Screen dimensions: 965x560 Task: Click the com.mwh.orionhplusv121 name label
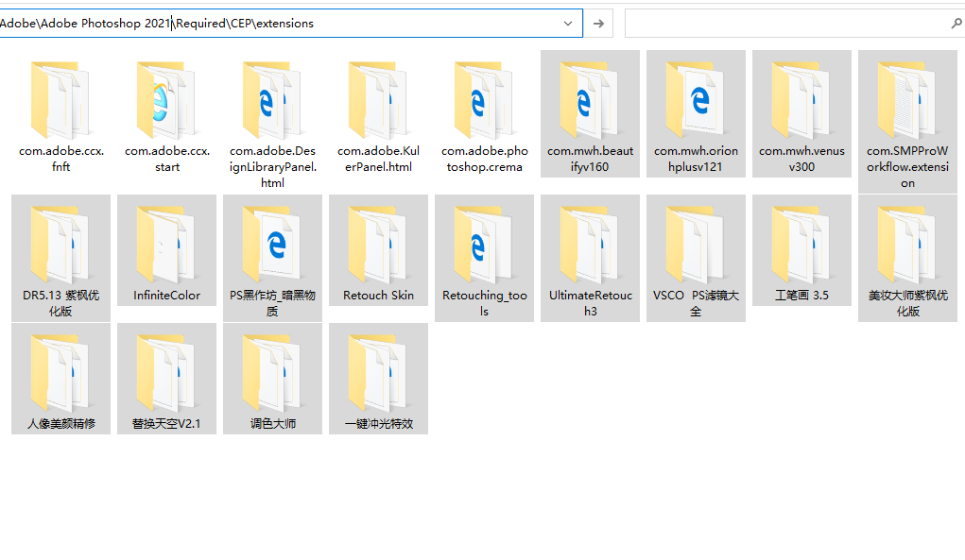pyautogui.click(x=696, y=159)
